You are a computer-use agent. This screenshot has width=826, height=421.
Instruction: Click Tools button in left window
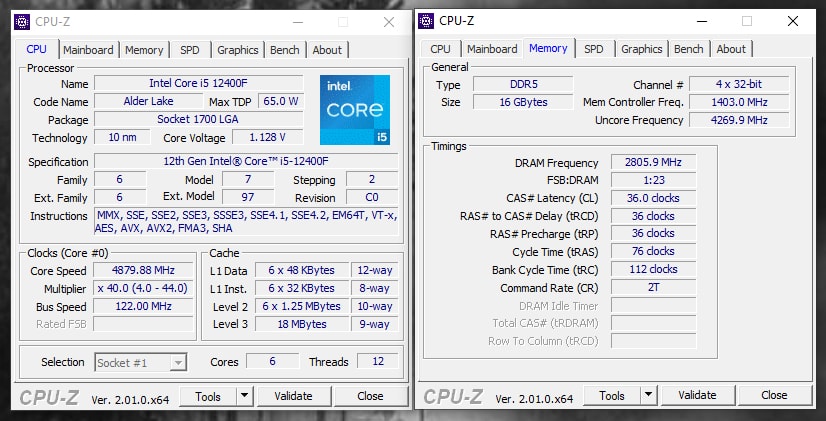(208, 396)
